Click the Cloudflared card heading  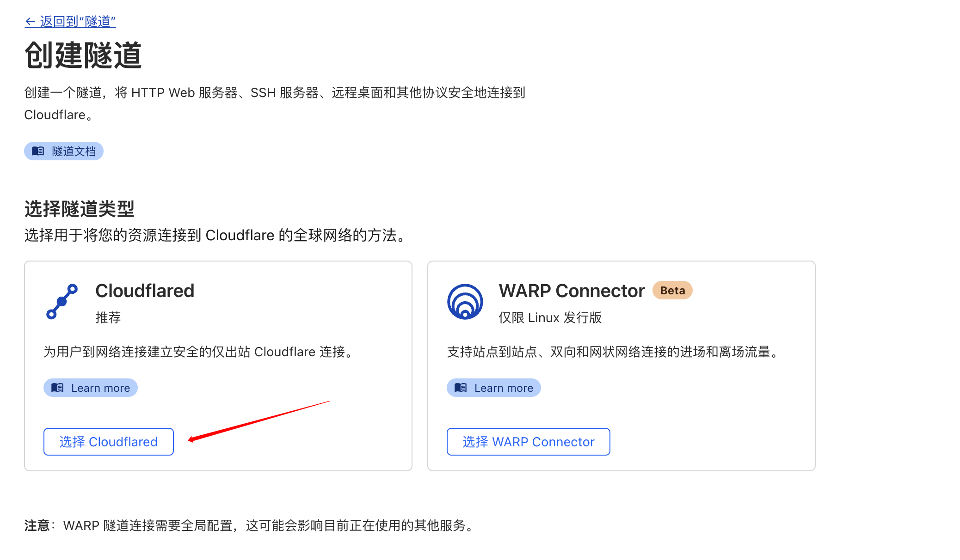(145, 291)
